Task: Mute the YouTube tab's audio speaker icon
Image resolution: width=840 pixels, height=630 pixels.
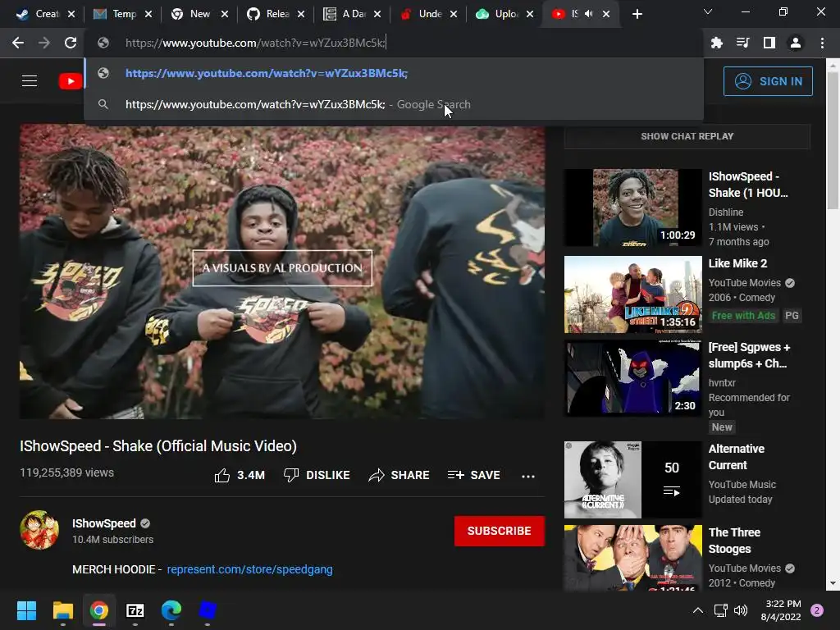Action: [588, 14]
